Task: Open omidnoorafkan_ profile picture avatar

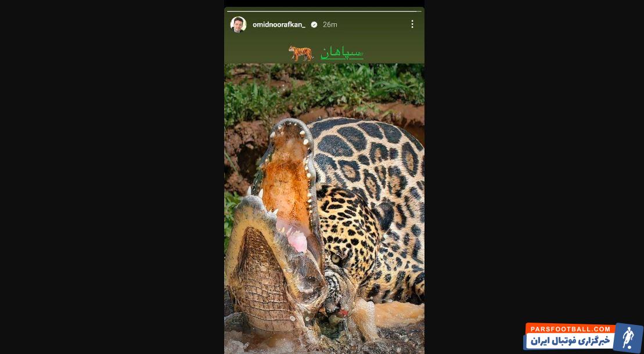Action: tap(238, 24)
